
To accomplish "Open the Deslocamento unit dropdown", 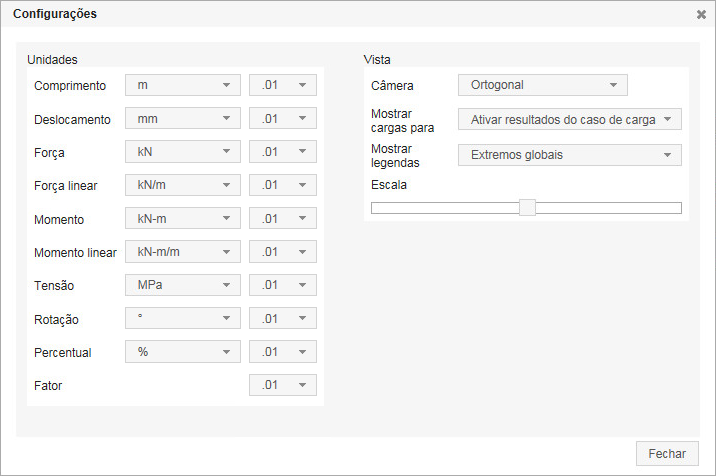I will click(183, 119).
